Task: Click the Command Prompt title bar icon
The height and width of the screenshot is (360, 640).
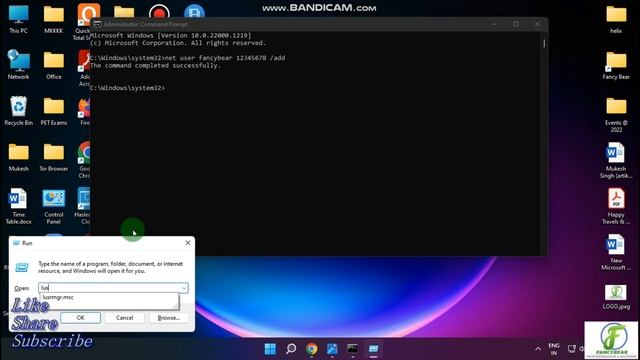Action: click(x=97, y=24)
